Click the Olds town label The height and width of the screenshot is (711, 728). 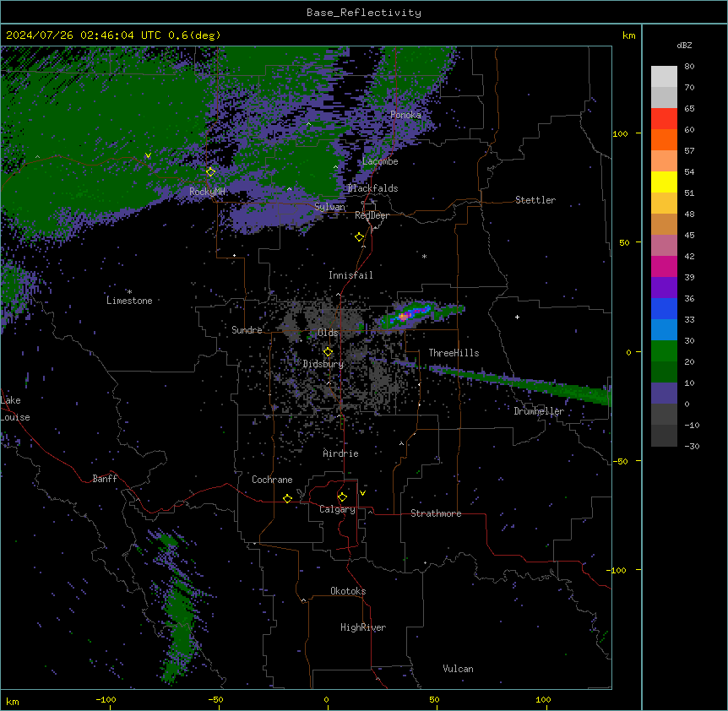point(328,333)
